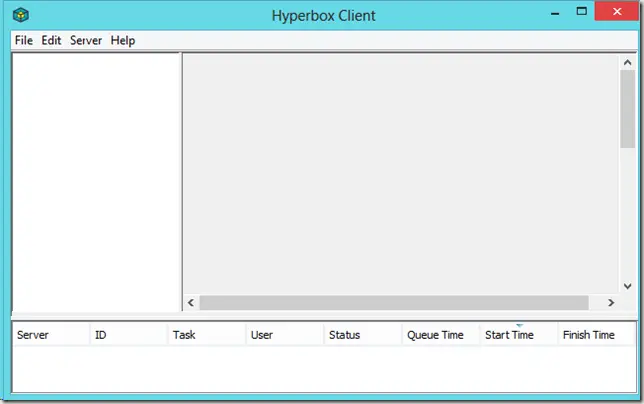
Task: Sort tasks by Start Time column
Action: (x=519, y=335)
